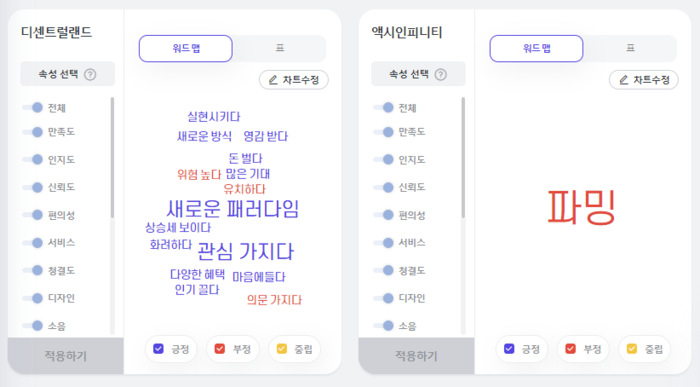Uncheck 긍정 checkbox under 액시인피니티 word map
Viewport: 700px width, 387px height.
tap(509, 349)
